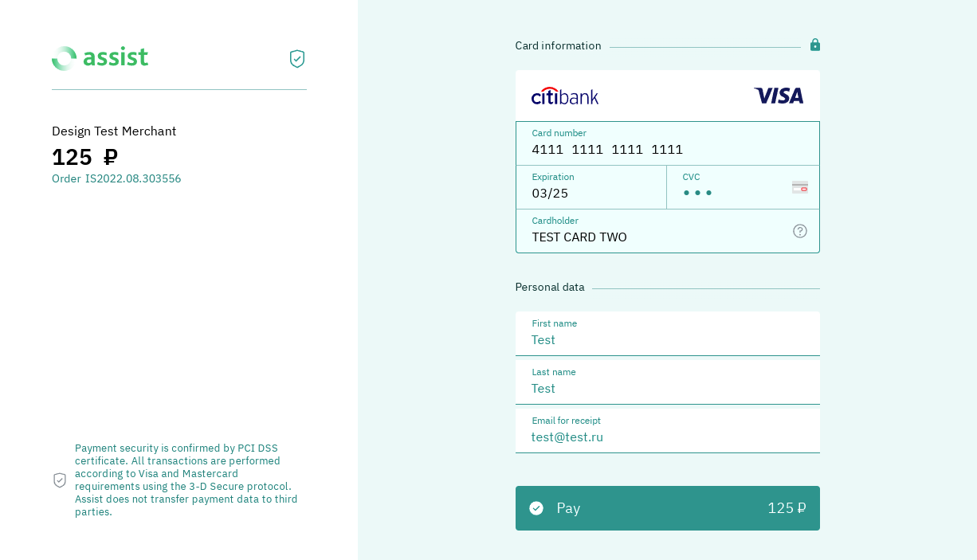This screenshot has height=560, width=977.
Task: Click the Design Test Merchant name
Action: [x=114, y=131]
